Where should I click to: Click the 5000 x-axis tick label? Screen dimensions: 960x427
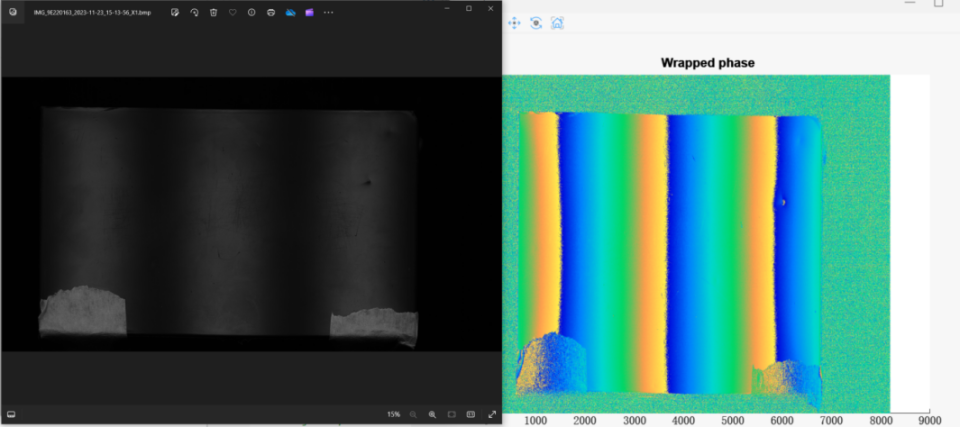tap(732, 420)
